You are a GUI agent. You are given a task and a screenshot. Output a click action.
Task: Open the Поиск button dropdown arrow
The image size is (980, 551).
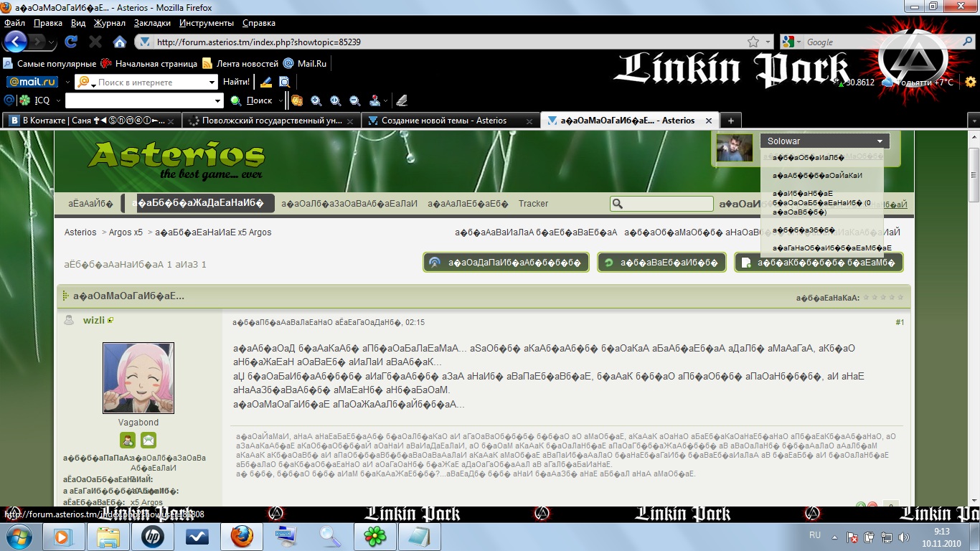tap(279, 100)
